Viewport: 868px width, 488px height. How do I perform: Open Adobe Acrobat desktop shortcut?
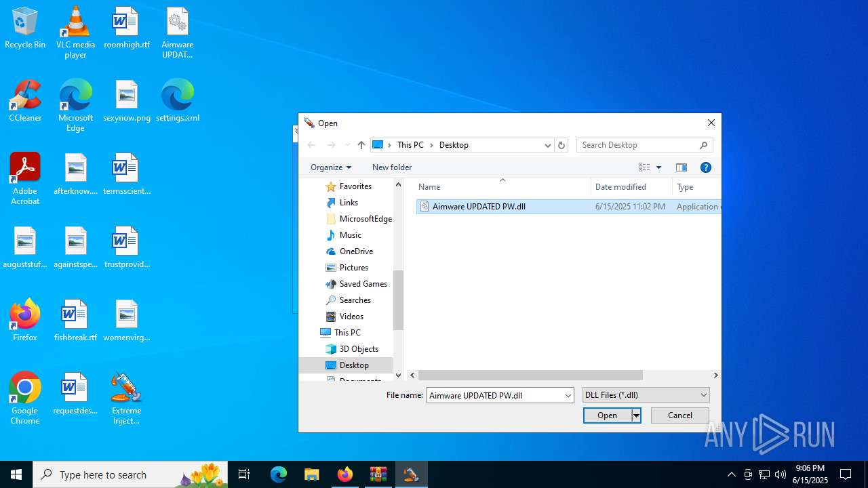25,179
